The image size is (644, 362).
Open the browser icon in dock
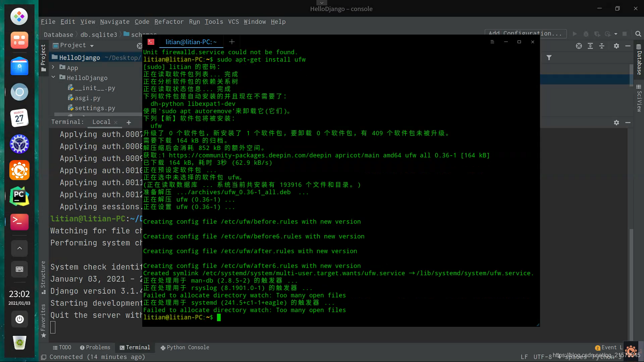pyautogui.click(x=19, y=92)
